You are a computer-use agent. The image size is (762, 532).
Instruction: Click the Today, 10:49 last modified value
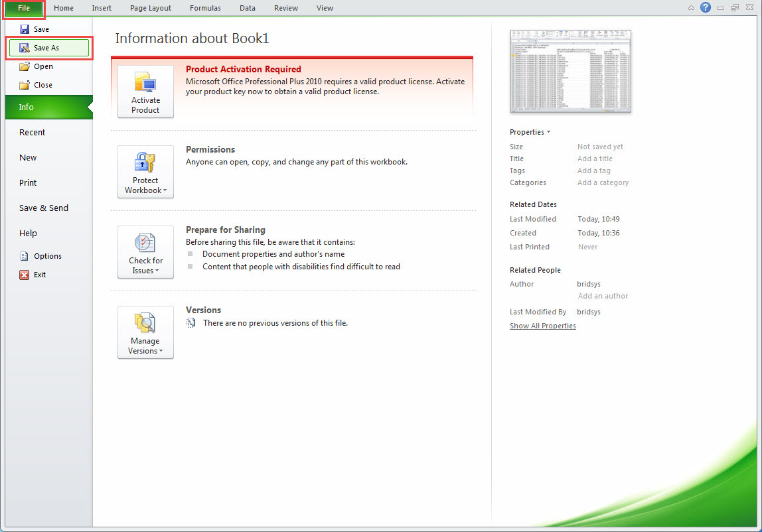click(599, 219)
